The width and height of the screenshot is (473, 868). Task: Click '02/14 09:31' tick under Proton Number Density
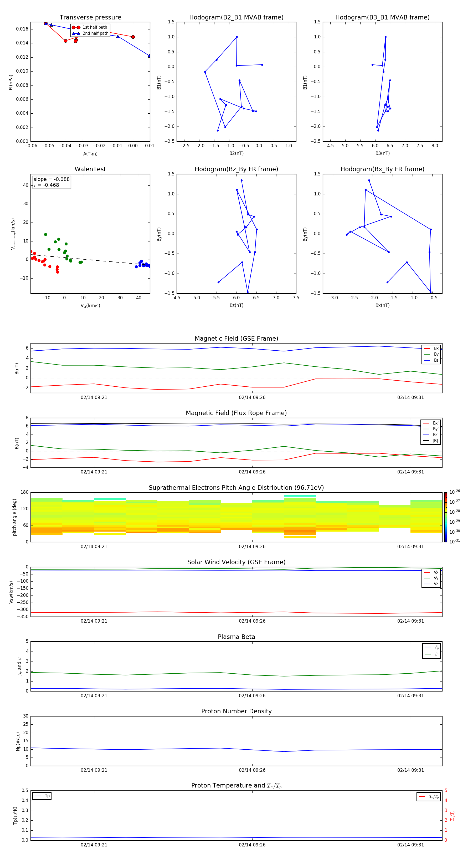tap(410, 770)
